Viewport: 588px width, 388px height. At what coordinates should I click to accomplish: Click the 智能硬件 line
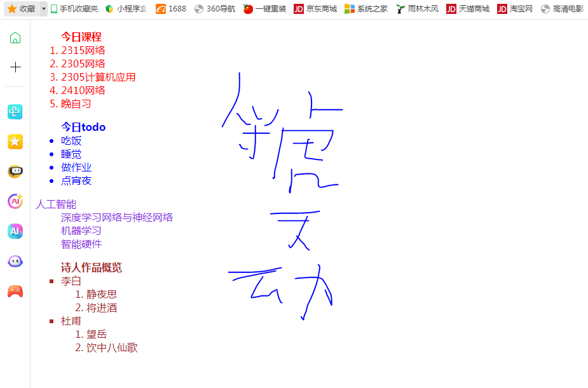[x=81, y=244]
